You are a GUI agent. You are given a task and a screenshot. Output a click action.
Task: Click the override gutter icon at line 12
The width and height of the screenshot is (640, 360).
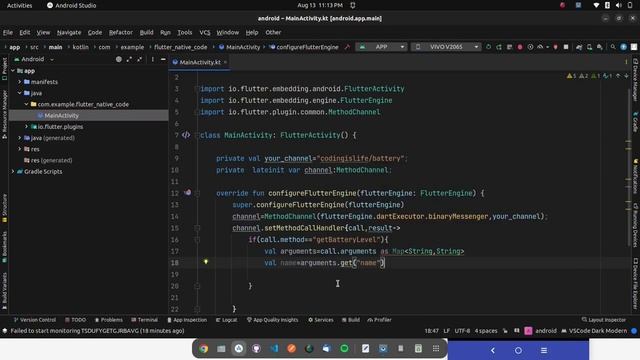coord(187,192)
